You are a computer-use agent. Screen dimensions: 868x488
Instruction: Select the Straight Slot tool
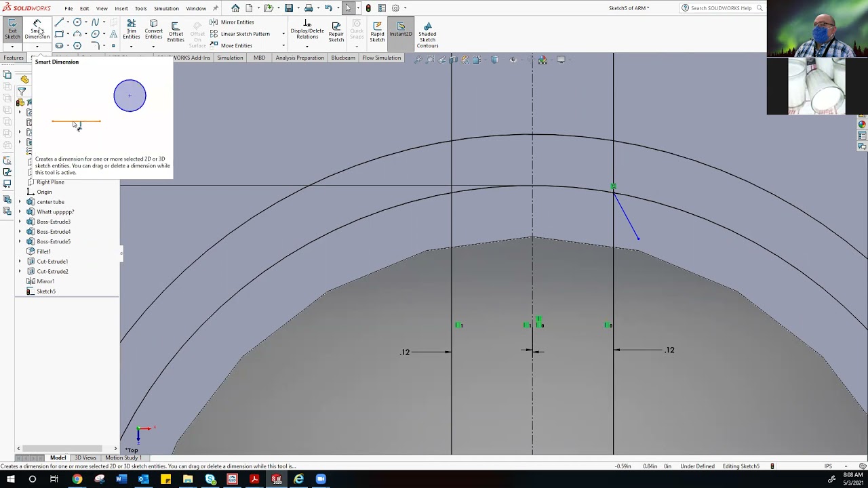[x=60, y=46]
